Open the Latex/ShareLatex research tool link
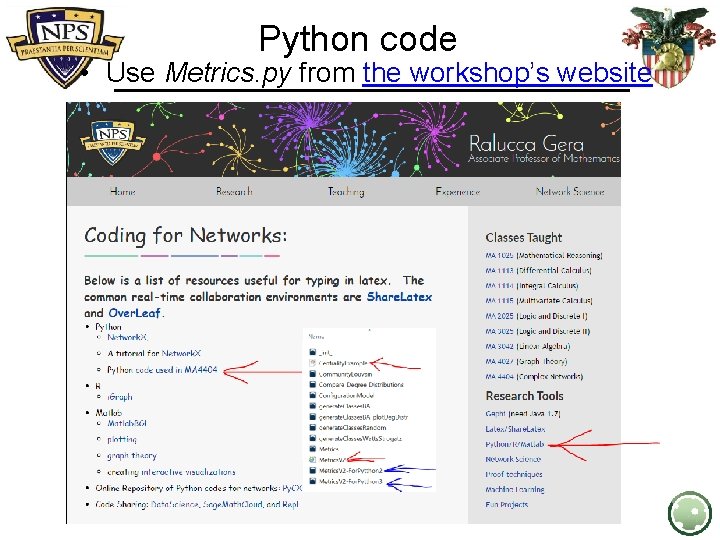Screen dimensions: 720x540 click(x=515, y=429)
